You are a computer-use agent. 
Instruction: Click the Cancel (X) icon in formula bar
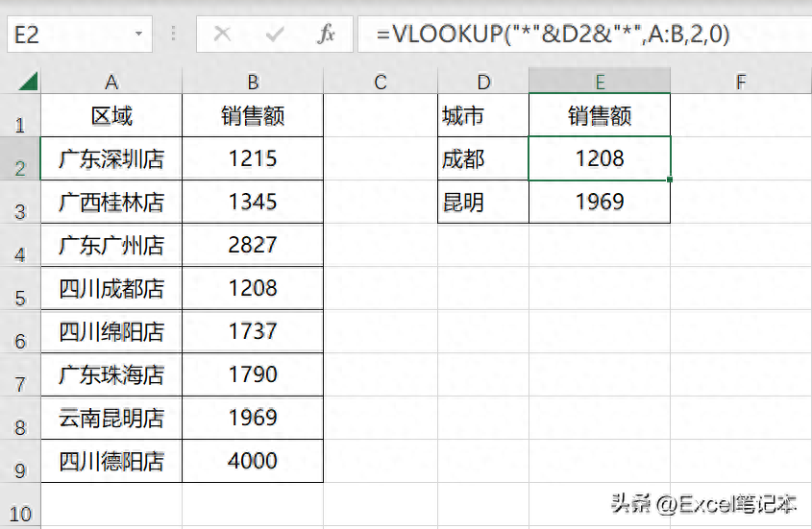click(x=222, y=35)
